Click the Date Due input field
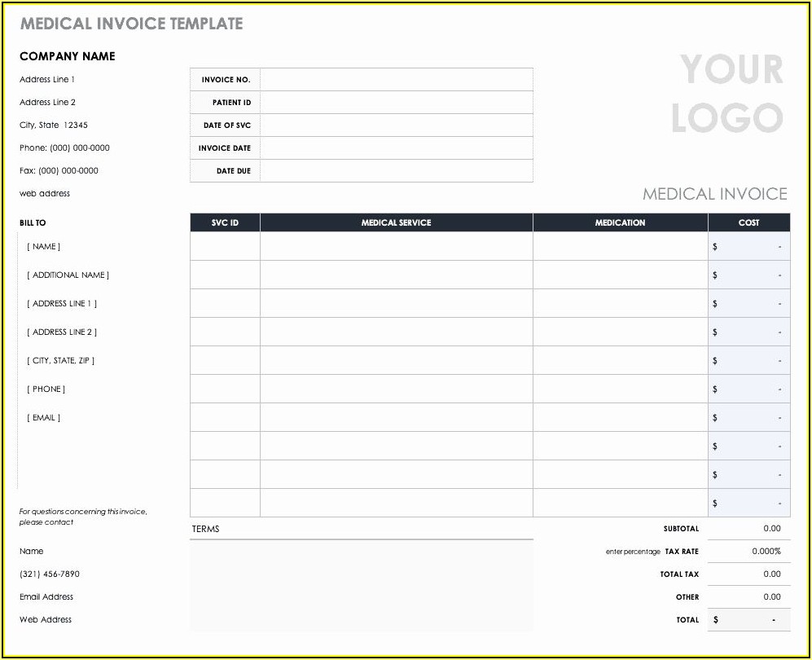 pos(396,171)
